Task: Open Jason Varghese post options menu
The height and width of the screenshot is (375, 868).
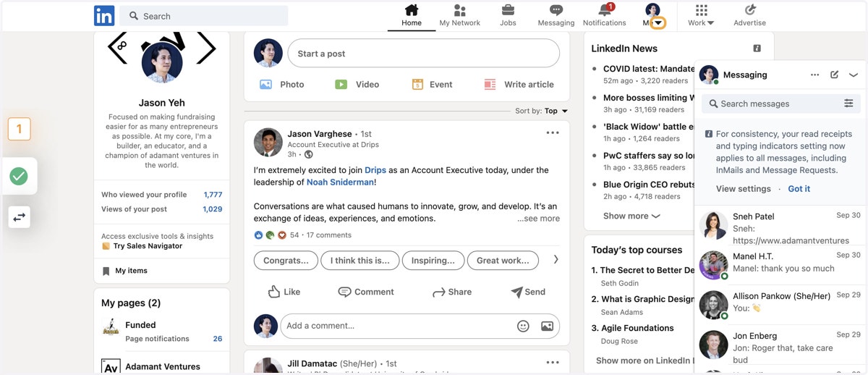Action: click(553, 133)
